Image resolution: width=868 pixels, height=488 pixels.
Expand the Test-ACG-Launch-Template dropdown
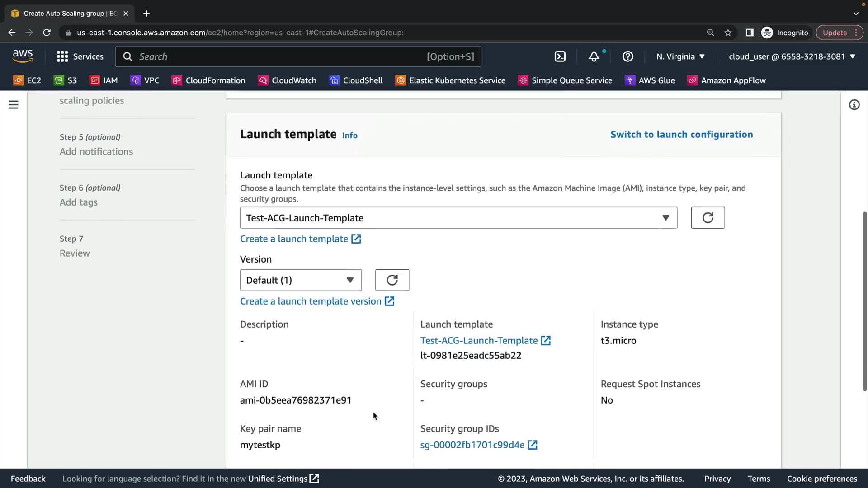(x=458, y=218)
